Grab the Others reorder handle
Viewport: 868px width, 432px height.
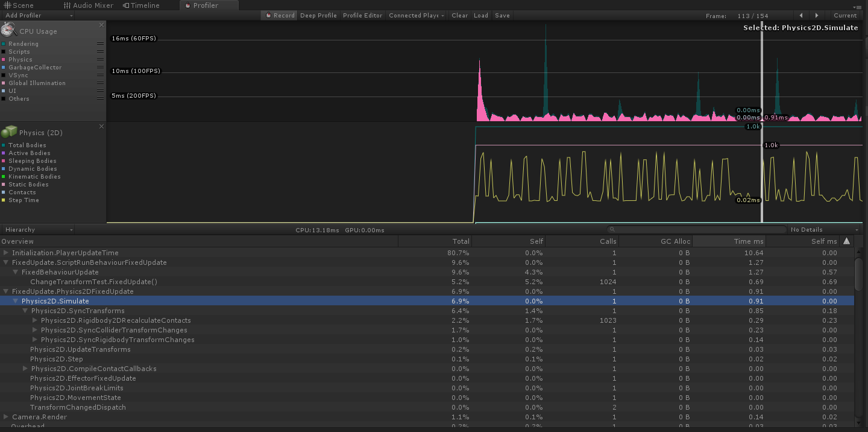(x=100, y=99)
